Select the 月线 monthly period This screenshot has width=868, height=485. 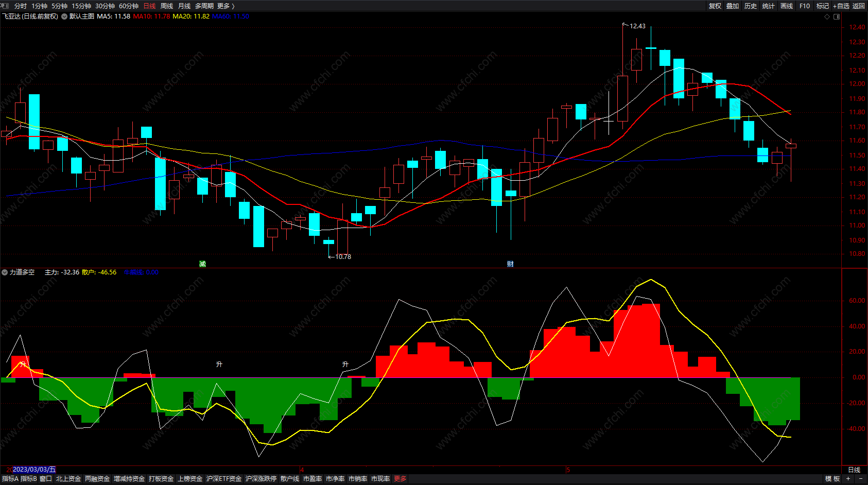pyautogui.click(x=184, y=6)
